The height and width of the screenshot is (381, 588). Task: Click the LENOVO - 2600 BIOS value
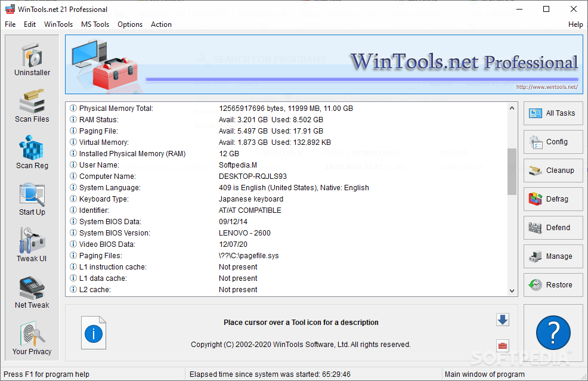245,233
